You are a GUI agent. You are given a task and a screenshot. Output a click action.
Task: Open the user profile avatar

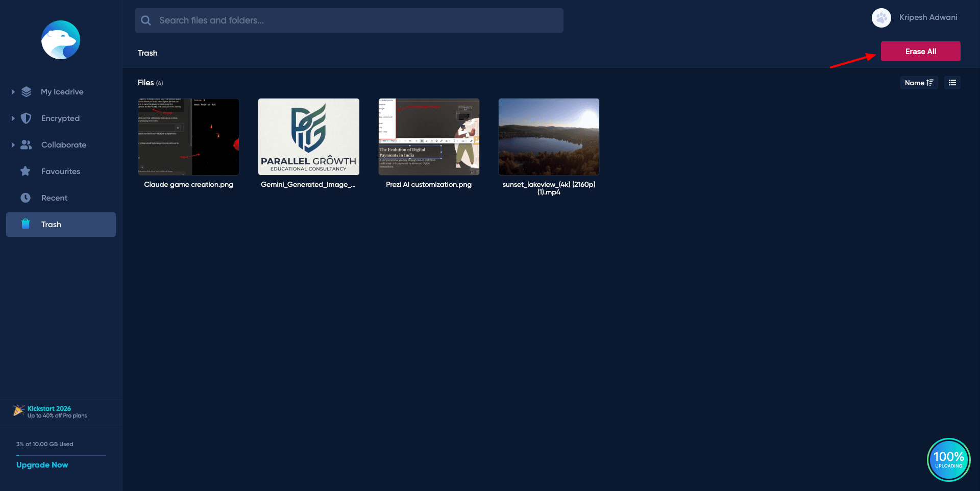(881, 18)
